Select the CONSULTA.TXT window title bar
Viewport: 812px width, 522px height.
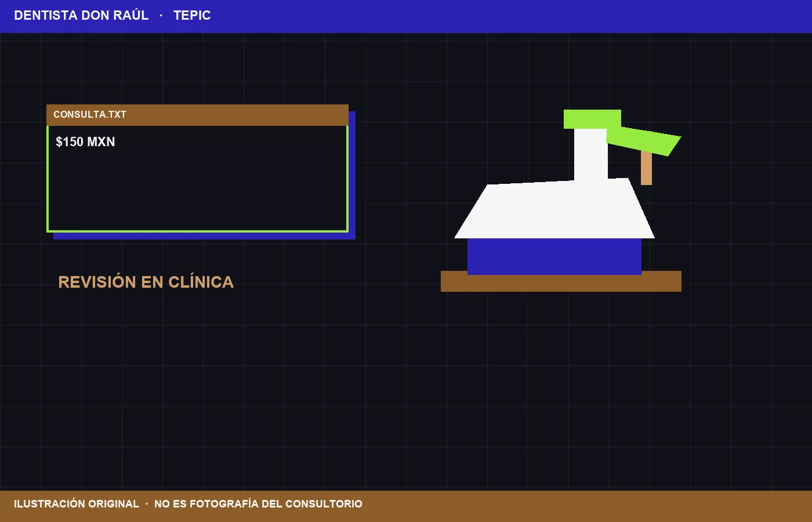pos(197,115)
